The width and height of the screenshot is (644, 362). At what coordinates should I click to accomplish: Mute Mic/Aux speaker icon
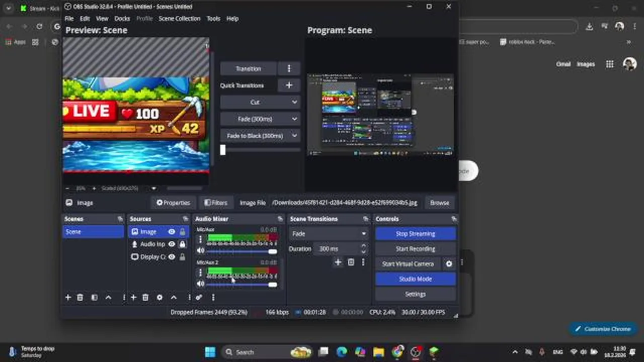[201, 251]
